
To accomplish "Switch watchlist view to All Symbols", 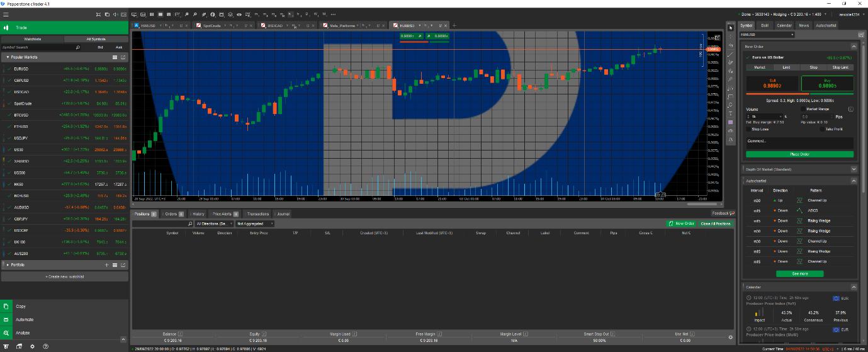I will point(96,39).
